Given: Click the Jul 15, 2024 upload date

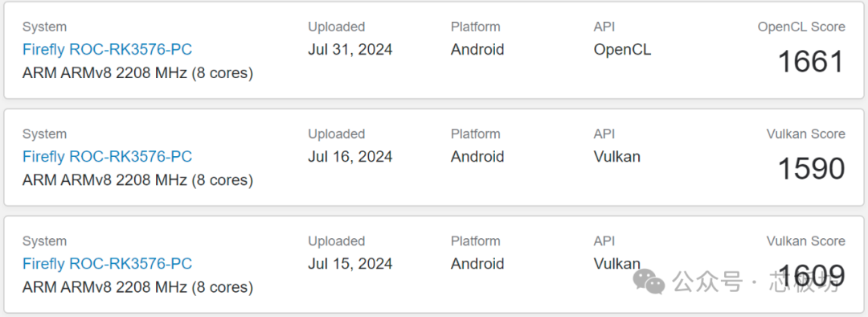Looking at the screenshot, I should (350, 264).
